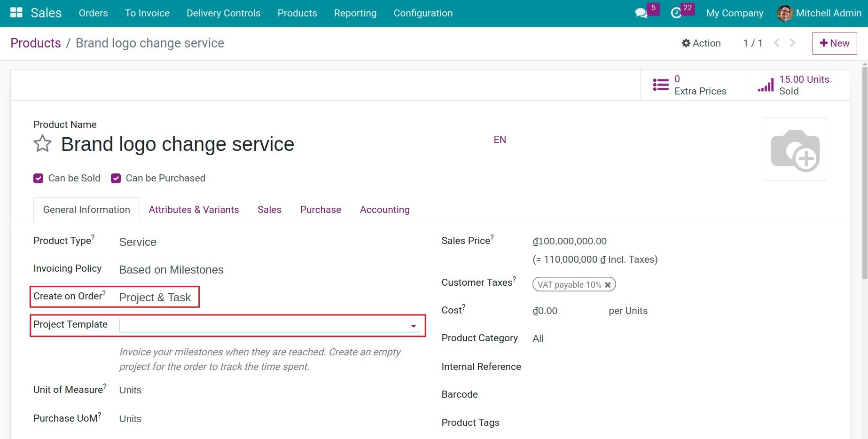Switch to the Accounting tab
The height and width of the screenshot is (439, 868).
[384, 210]
